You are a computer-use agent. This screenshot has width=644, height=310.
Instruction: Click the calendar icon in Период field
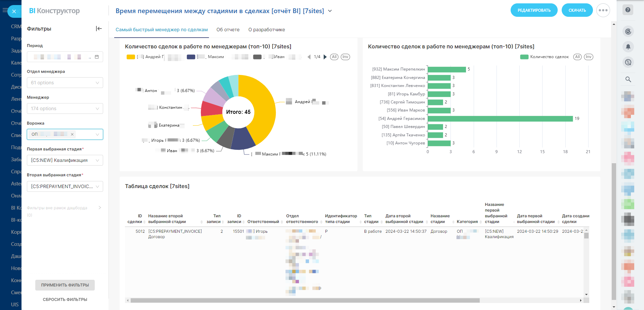[97, 57]
